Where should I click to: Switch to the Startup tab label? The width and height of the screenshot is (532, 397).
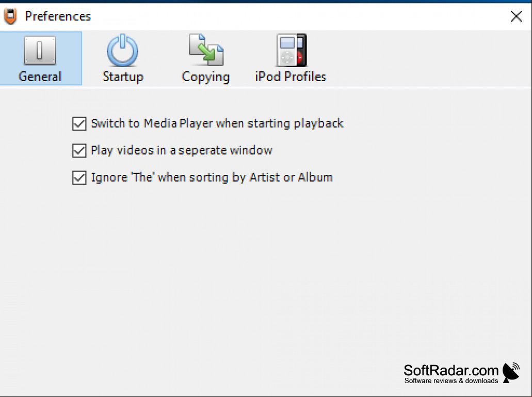[123, 77]
